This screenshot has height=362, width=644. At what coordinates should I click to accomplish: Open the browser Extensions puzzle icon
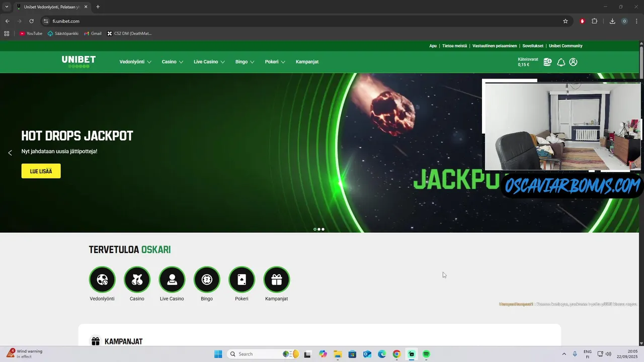click(595, 21)
